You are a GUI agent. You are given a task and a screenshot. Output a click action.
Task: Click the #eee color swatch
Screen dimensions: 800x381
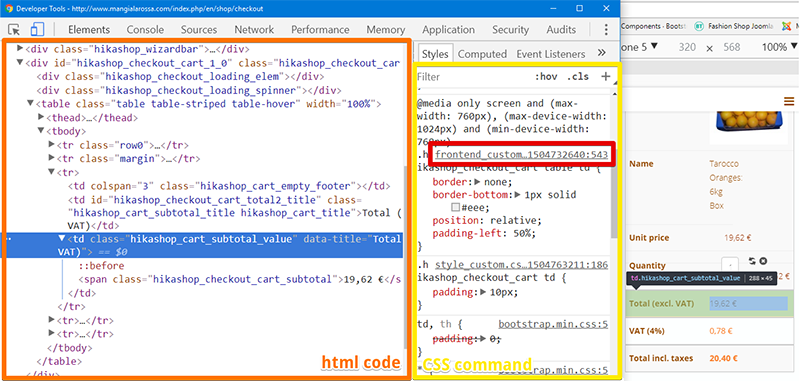[456, 208]
